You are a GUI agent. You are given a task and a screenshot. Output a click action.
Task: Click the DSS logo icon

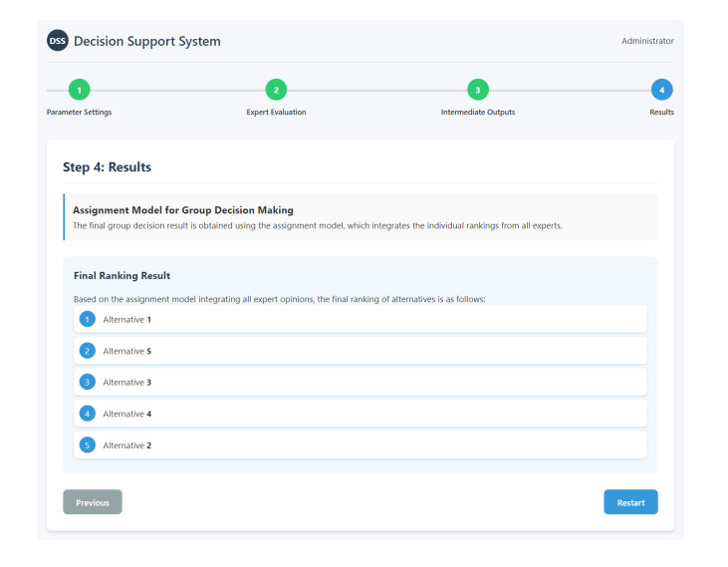tap(58, 41)
